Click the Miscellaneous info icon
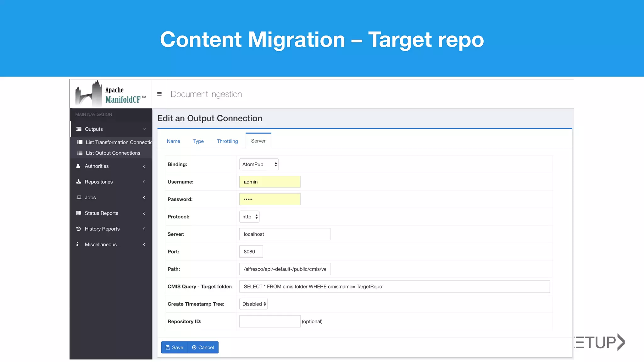Viewport: 644px width, 362px height. point(77,244)
